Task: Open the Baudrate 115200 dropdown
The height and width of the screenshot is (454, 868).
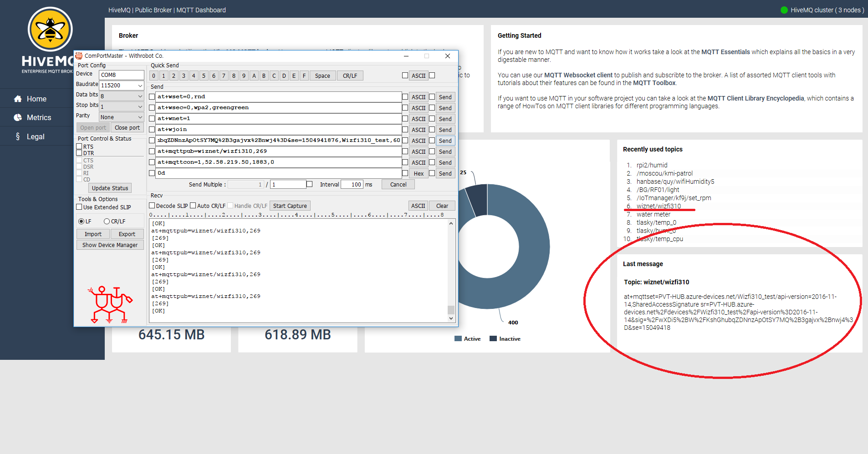Action: point(121,86)
